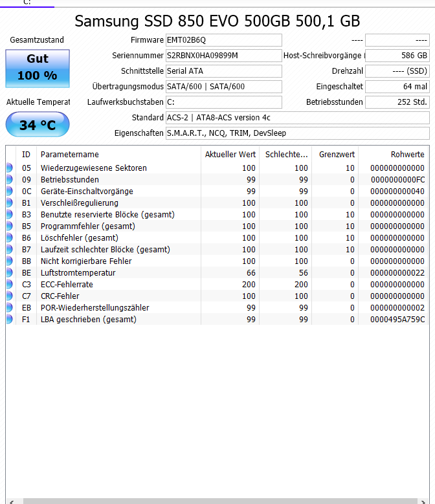
Task: Click the Eigenschaften field with S.M.A.R.T.
Action: pos(298,133)
